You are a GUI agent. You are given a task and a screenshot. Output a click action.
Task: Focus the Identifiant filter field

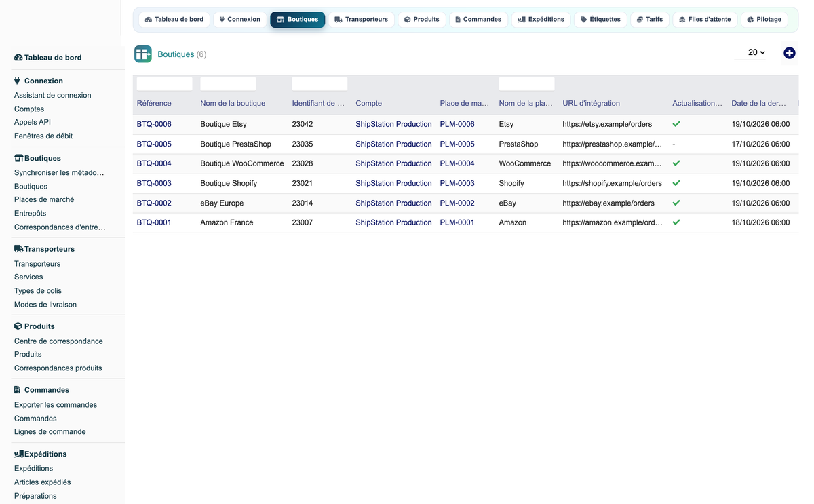[320, 83]
